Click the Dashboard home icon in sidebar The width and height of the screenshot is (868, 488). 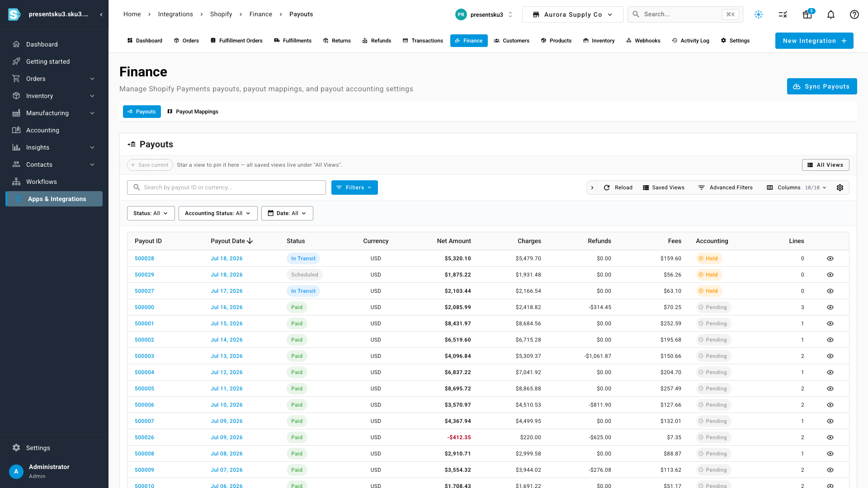16,44
